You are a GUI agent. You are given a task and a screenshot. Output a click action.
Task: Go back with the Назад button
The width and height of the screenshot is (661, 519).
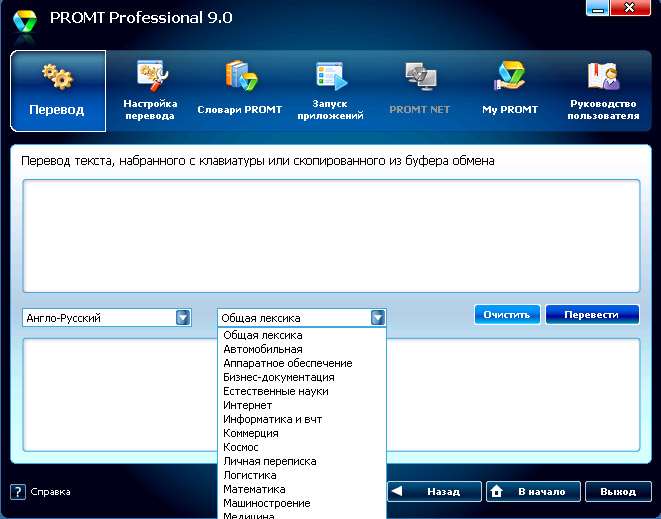point(434,492)
